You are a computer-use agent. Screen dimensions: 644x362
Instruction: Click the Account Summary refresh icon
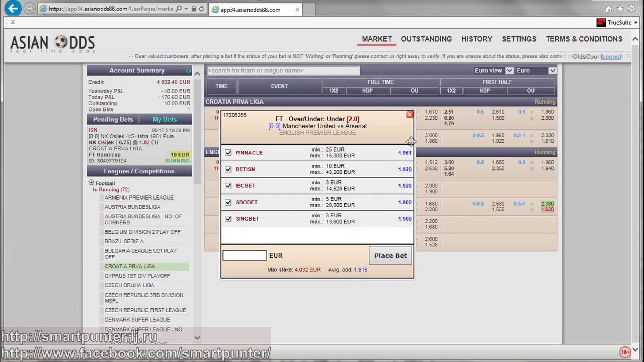click(x=188, y=71)
